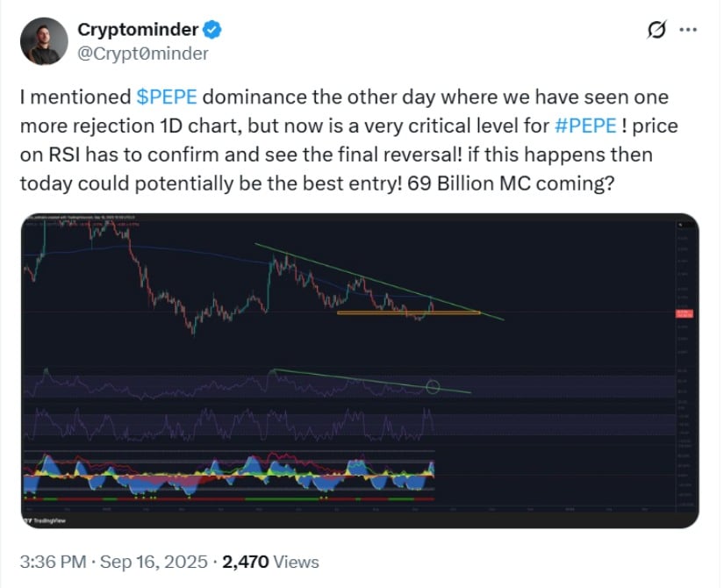Click the blue-yellow oscillator at chart bottom

click(229, 475)
